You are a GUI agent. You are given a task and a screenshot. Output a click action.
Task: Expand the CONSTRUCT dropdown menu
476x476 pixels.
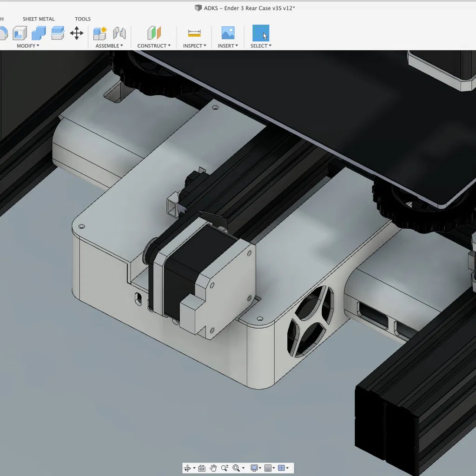pos(154,46)
